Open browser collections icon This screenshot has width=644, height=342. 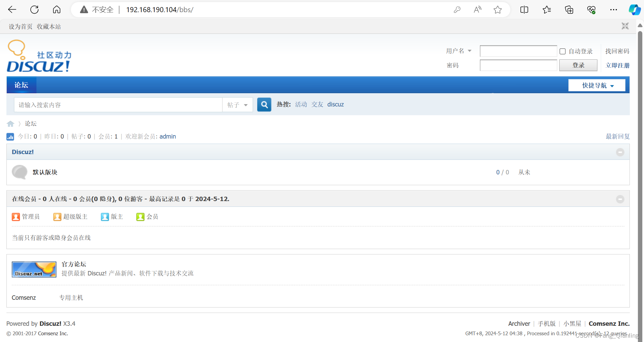pos(569,10)
